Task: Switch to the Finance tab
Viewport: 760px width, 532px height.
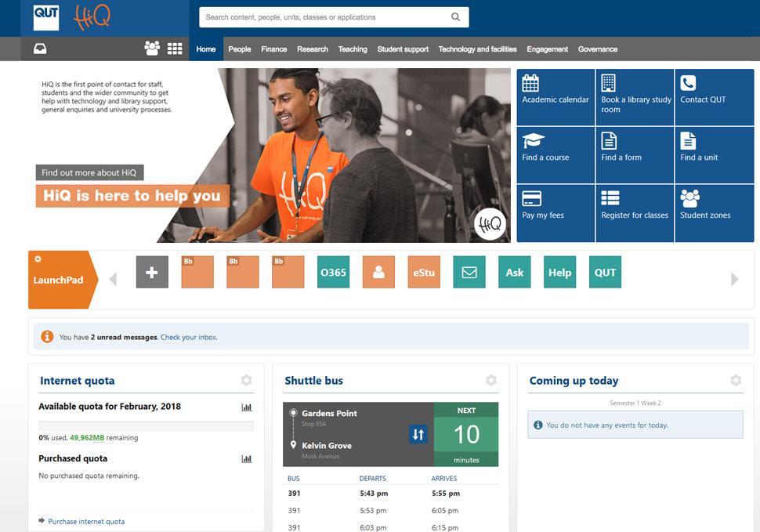Action: (273, 49)
